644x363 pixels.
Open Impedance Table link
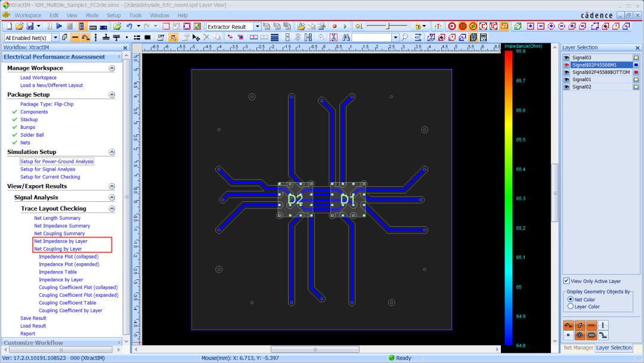(x=58, y=272)
